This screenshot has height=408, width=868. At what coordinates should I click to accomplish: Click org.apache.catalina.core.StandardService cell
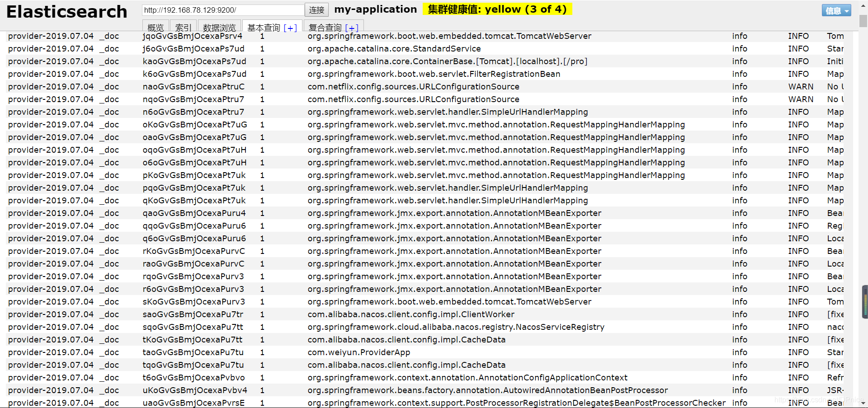pos(394,49)
